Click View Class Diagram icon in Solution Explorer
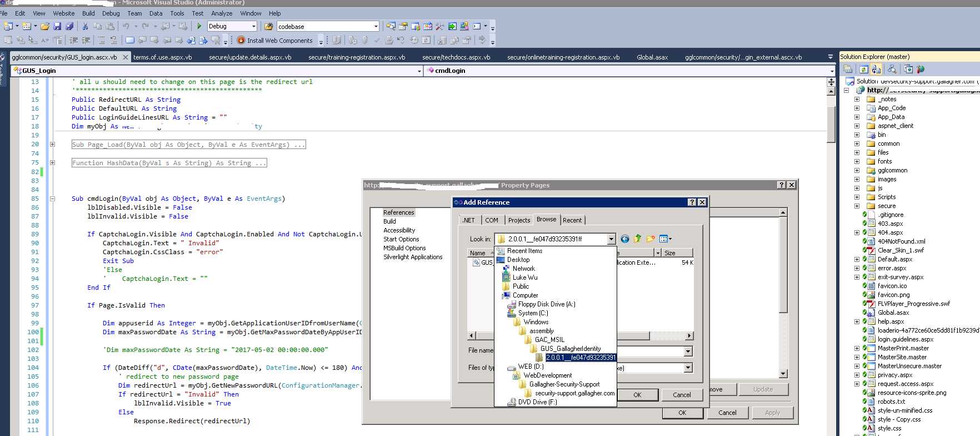Viewport: 980px width, 436px height. tap(892, 69)
